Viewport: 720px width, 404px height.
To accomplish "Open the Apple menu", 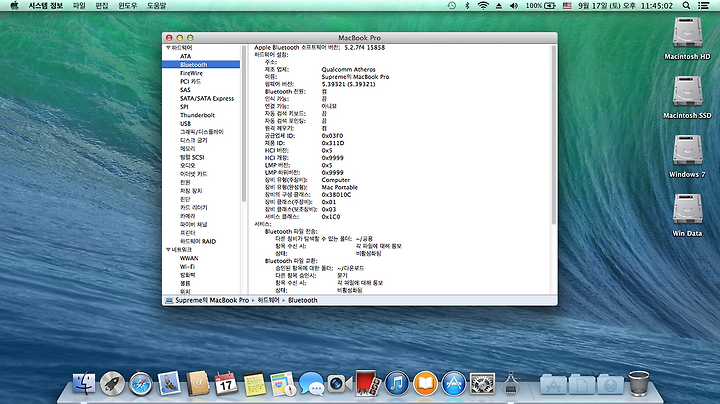I will pyautogui.click(x=14, y=6).
